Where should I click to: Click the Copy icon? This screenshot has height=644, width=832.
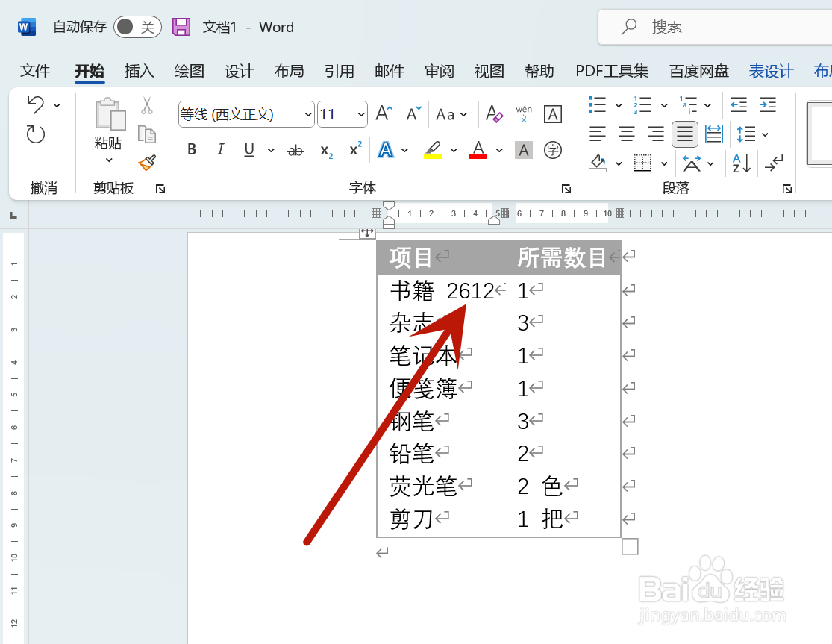147,134
